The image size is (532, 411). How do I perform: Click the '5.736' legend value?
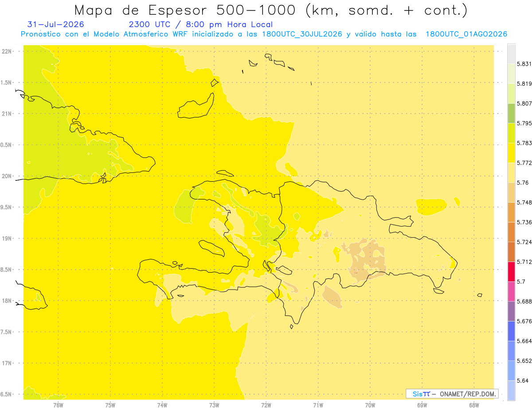[524, 222]
